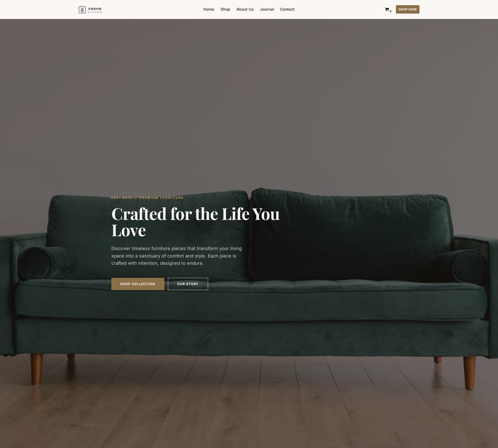This screenshot has height=448, width=498.
Task: Click the ARBOR LIVING wordmark text
Action: [x=95, y=10]
